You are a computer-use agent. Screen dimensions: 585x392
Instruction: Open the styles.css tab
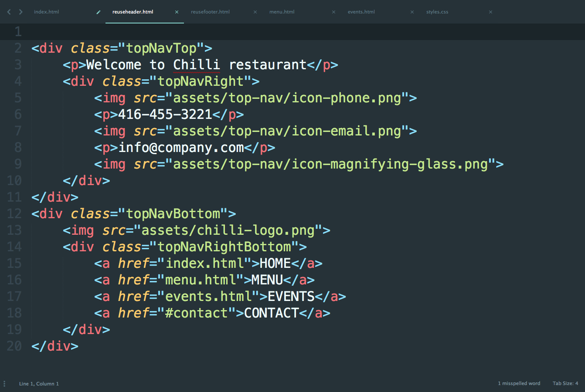pos(437,12)
